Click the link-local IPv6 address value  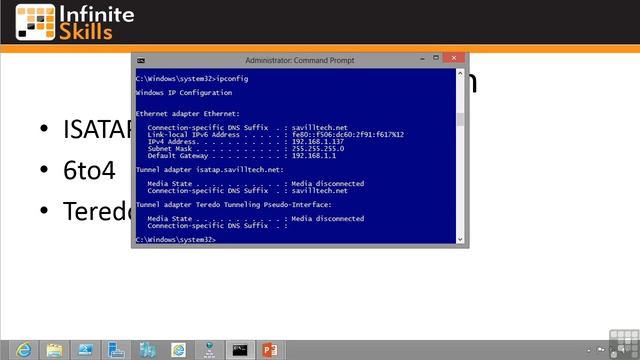point(348,135)
